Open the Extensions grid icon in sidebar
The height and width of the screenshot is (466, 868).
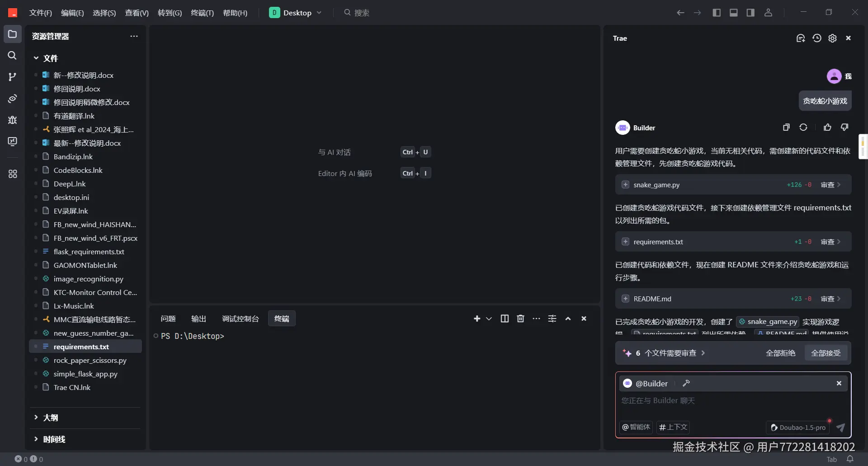point(12,174)
